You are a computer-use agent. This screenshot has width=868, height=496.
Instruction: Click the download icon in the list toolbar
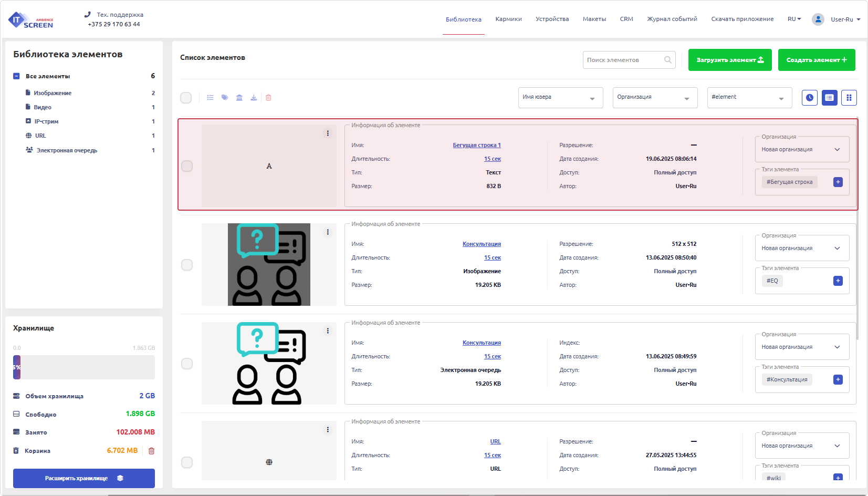pos(254,98)
